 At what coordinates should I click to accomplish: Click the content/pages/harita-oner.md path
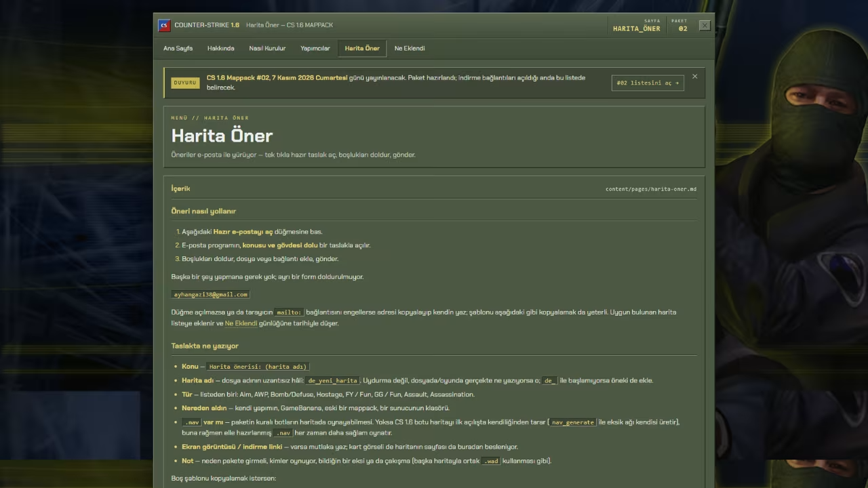(x=651, y=189)
